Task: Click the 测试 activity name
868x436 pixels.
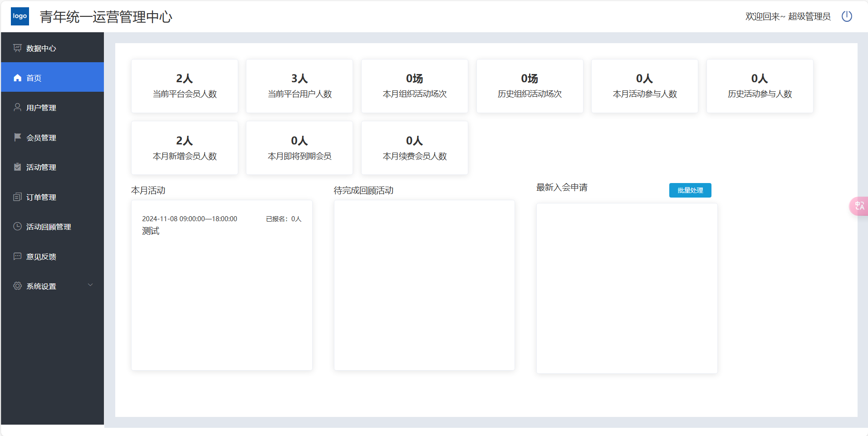Action: [x=151, y=231]
